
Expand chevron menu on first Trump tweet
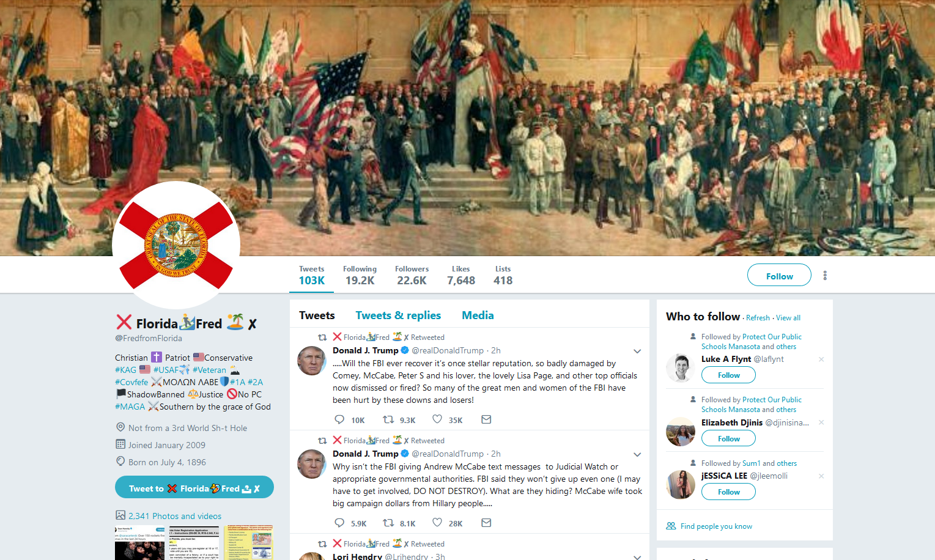coord(637,351)
